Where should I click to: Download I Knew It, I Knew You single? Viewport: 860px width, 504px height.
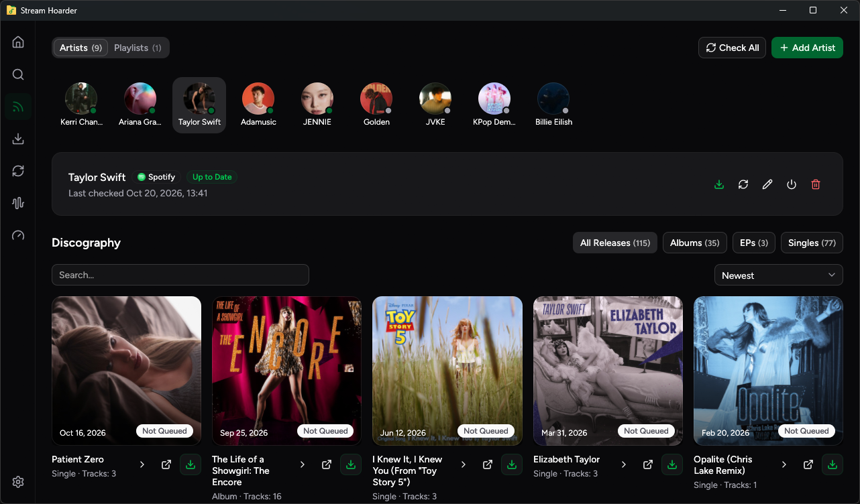pos(512,464)
